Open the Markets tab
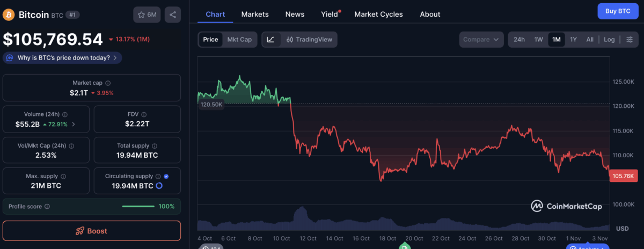 pos(255,14)
